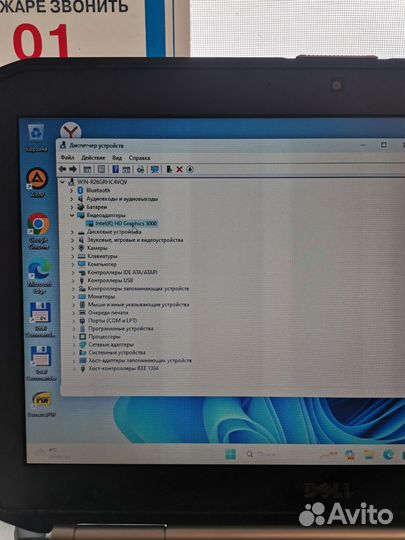Click the Update driver icon before red X
Image resolution: width=405 pixels, height=540 pixels.
[x=169, y=169]
